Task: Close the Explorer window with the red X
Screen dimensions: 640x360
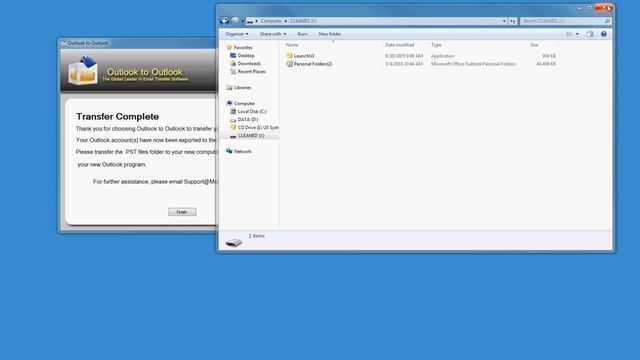Action: click(x=604, y=7)
